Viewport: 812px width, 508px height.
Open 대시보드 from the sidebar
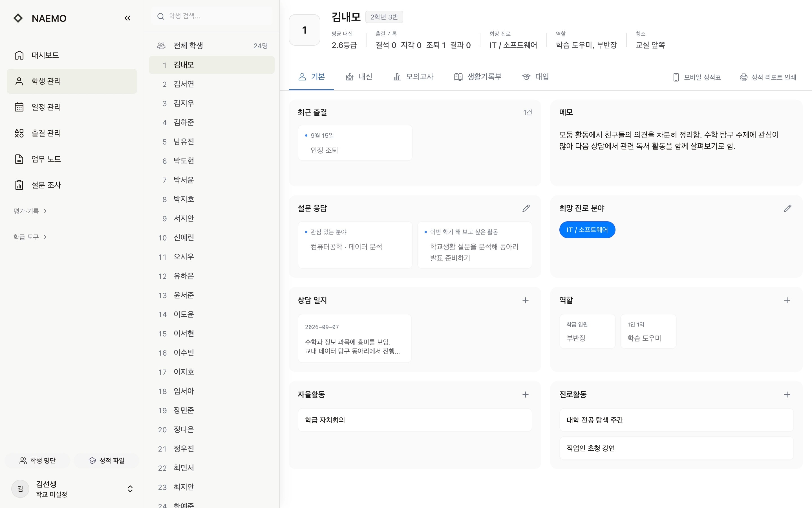(x=72, y=55)
